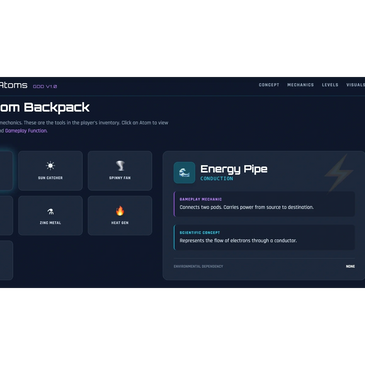Viewport: 365px width, 365px height.
Task: Select the Spinny Fan atom card
Action: click(x=120, y=171)
